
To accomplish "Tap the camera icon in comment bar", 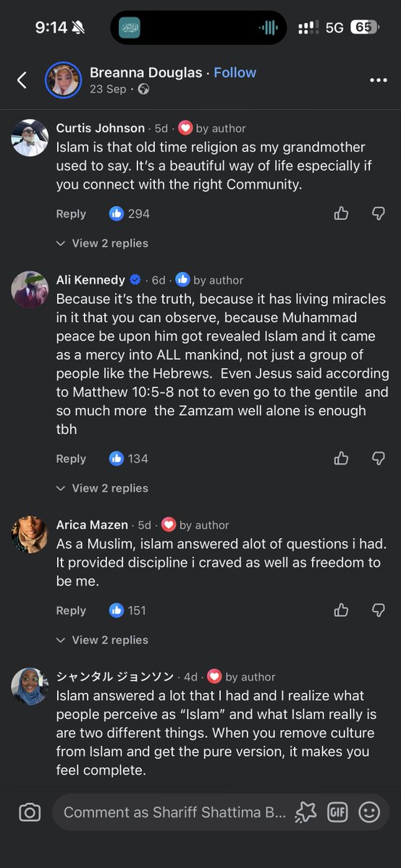I will (x=30, y=812).
